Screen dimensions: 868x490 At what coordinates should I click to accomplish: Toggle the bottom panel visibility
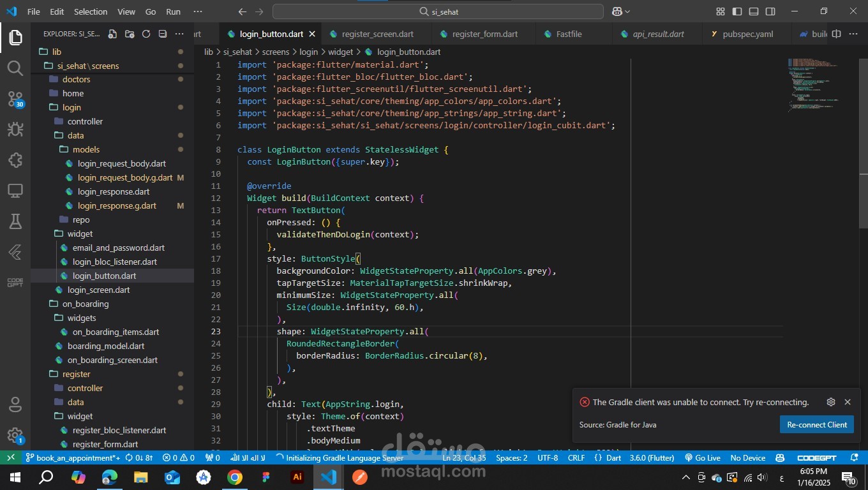tap(754, 11)
